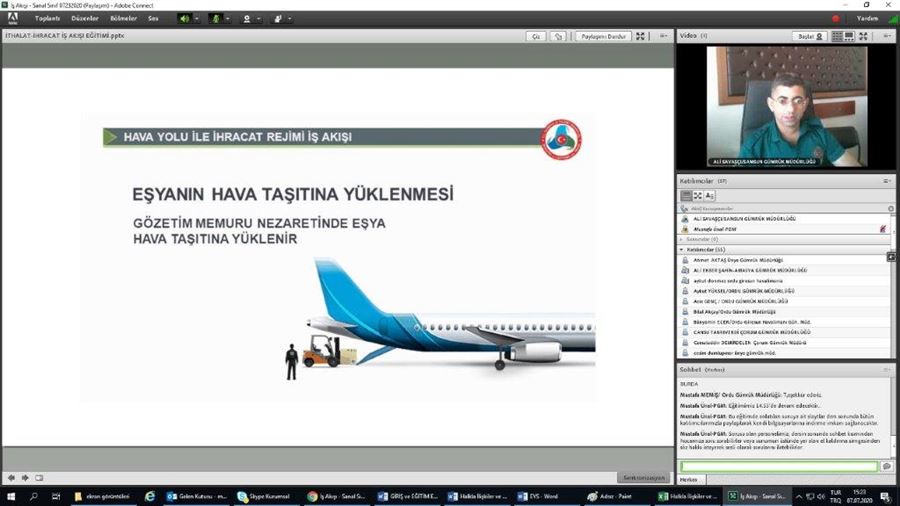This screenshot has width=900, height=506.
Task: Open Skype Kurumsal from the taskbar
Action: click(263, 496)
